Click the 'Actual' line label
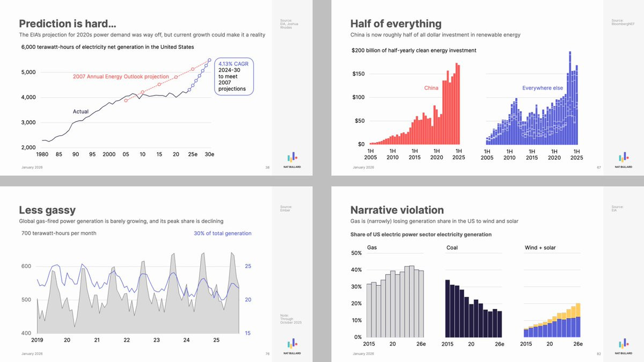Viewport: 644px width, 362px height. click(80, 112)
